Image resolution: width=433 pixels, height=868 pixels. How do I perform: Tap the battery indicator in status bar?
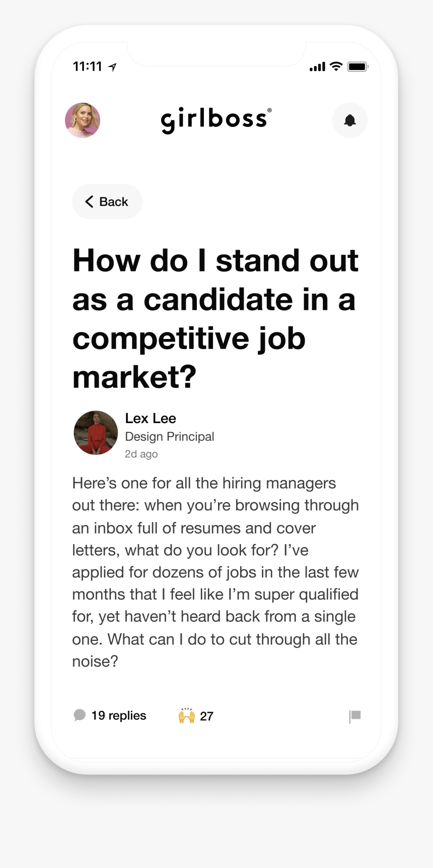[x=357, y=66]
